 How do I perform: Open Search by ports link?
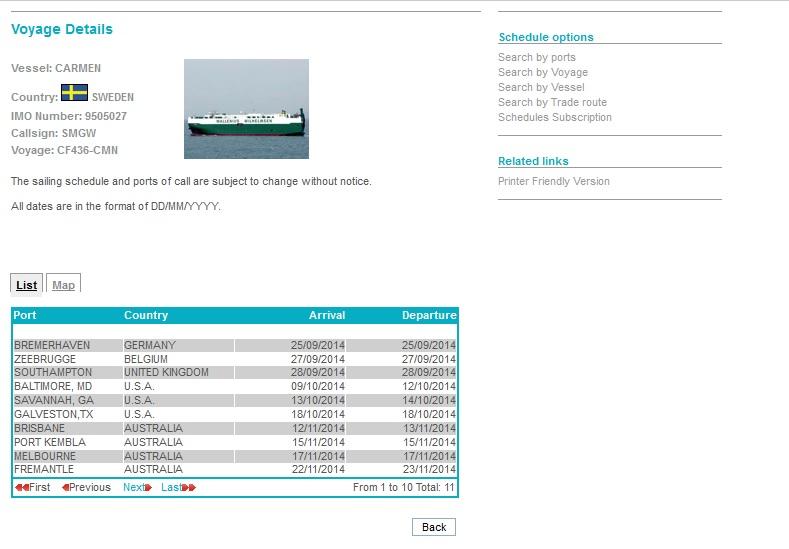pyautogui.click(x=537, y=57)
